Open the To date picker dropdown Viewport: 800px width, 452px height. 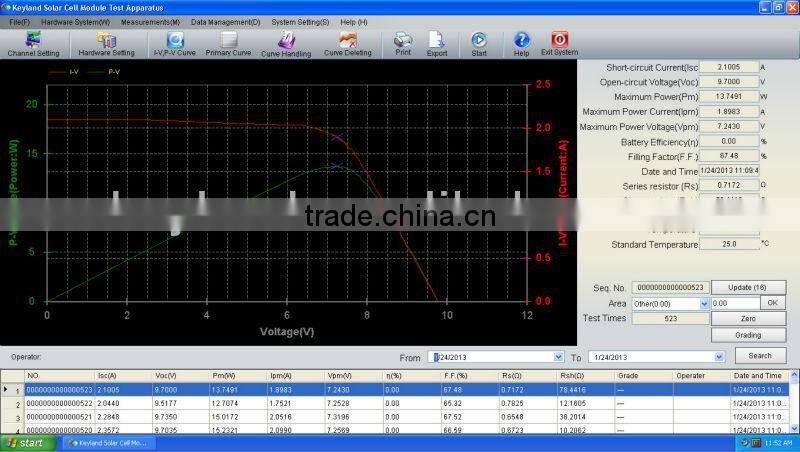(718, 356)
